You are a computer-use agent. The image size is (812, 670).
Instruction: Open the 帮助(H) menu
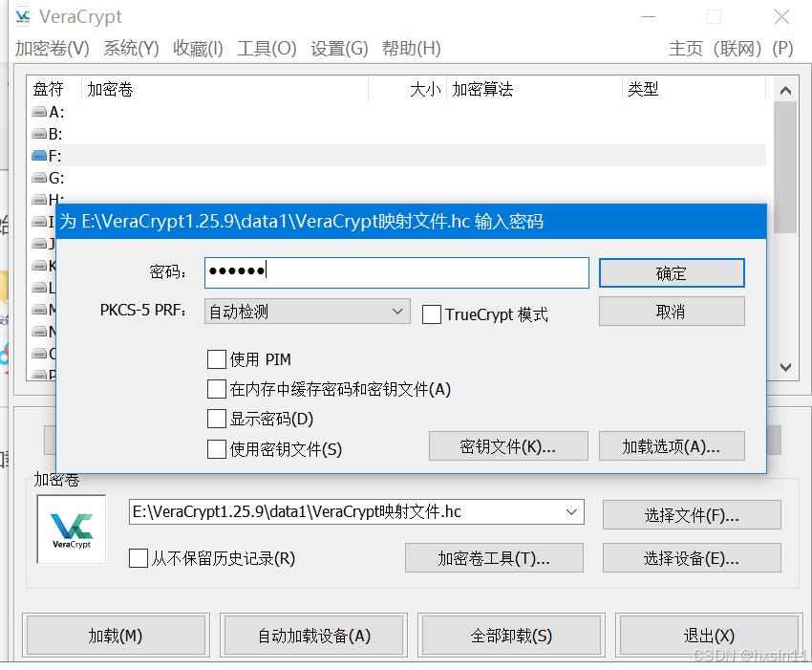tap(411, 49)
